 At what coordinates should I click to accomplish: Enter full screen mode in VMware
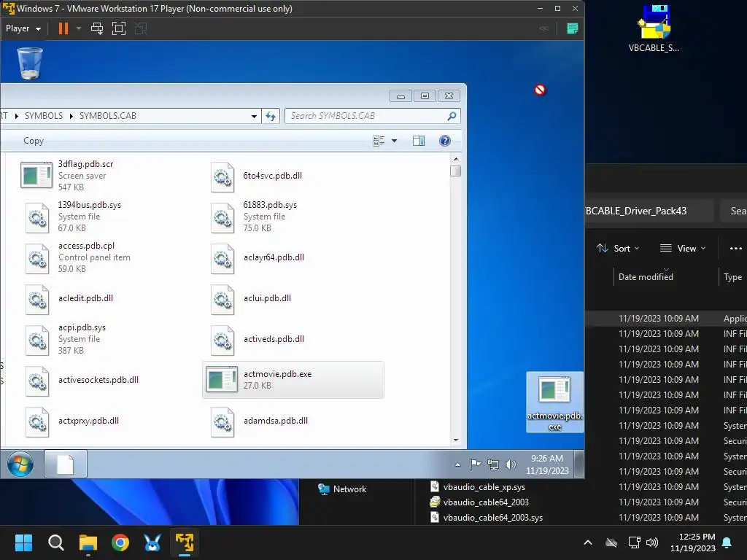pyautogui.click(x=119, y=28)
